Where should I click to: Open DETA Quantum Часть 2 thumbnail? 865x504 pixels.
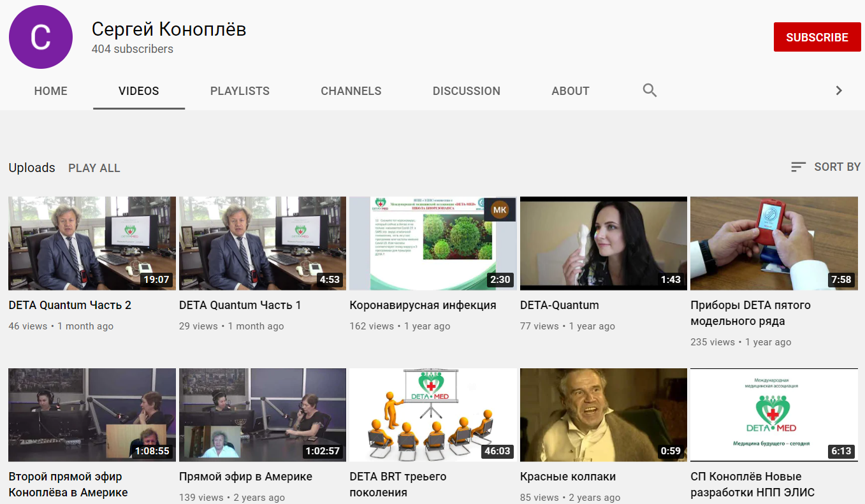click(92, 243)
